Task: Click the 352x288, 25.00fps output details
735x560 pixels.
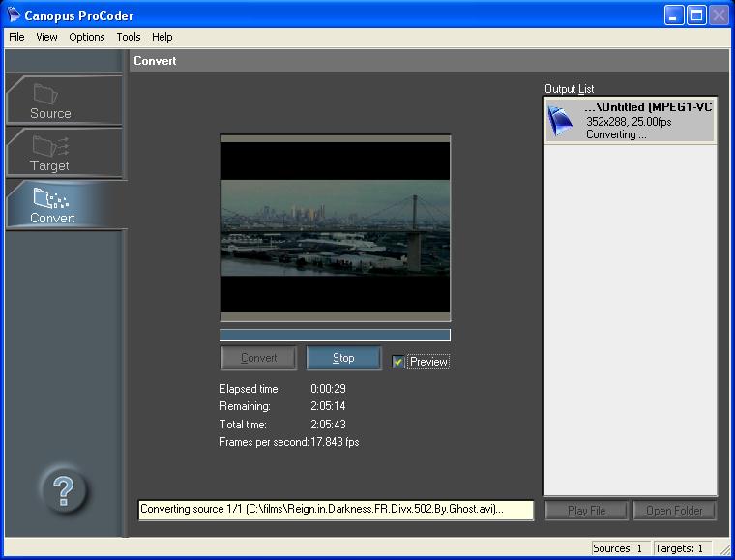Action: (x=629, y=122)
